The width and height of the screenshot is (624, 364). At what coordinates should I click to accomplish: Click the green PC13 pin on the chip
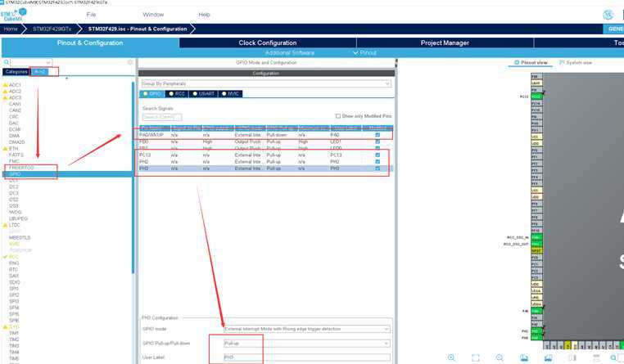click(x=536, y=97)
